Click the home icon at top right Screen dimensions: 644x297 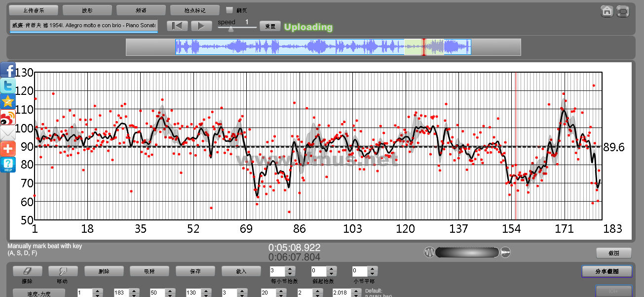(607, 11)
